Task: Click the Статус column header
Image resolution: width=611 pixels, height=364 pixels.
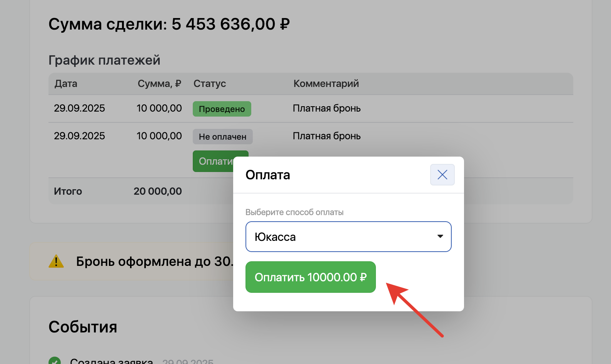Action: pyautogui.click(x=210, y=83)
